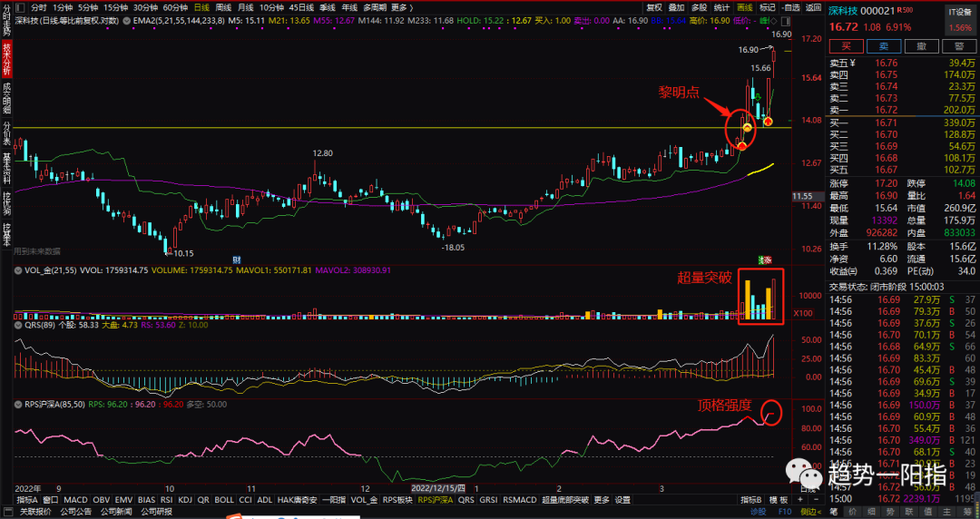Open the 成交明细 sidebar tab
This screenshot has height=519, width=980.
point(7,98)
